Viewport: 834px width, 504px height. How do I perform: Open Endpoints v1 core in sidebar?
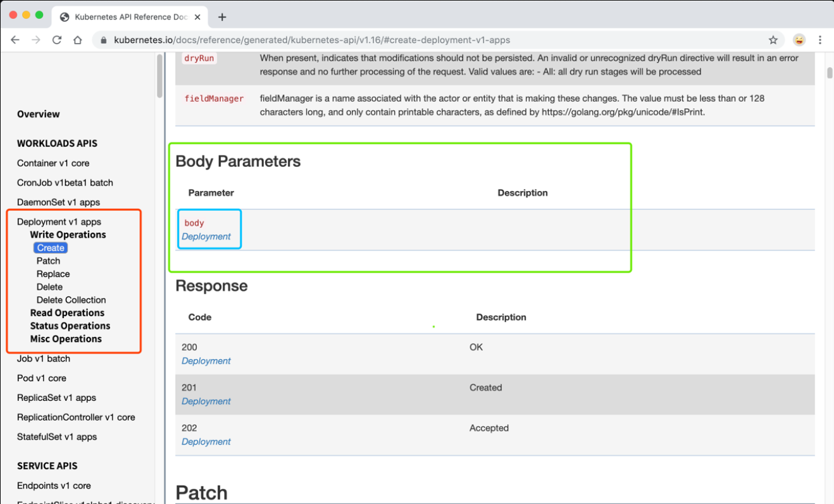54,486
